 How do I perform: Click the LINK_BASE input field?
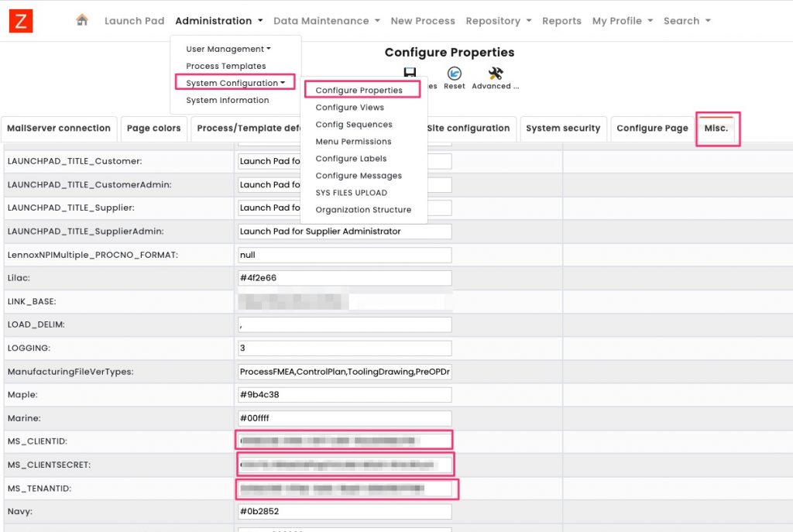(345, 301)
